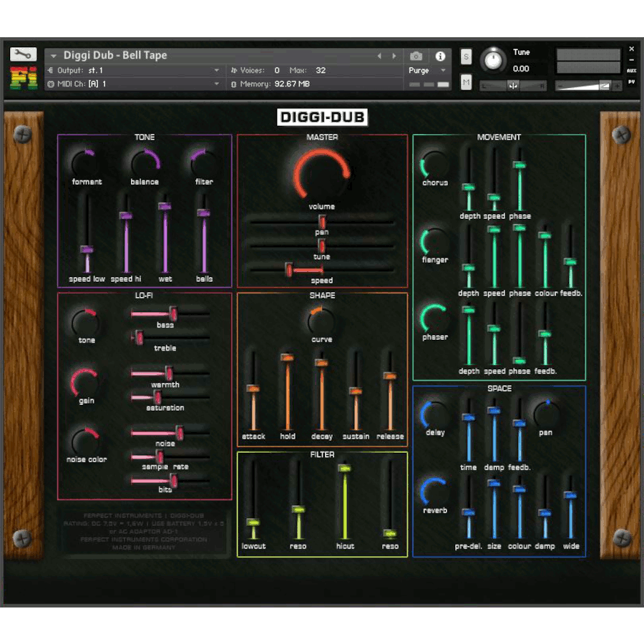Click the Filter lowcut fader
Image resolution: width=644 pixels, height=644 pixels.
[x=253, y=522]
